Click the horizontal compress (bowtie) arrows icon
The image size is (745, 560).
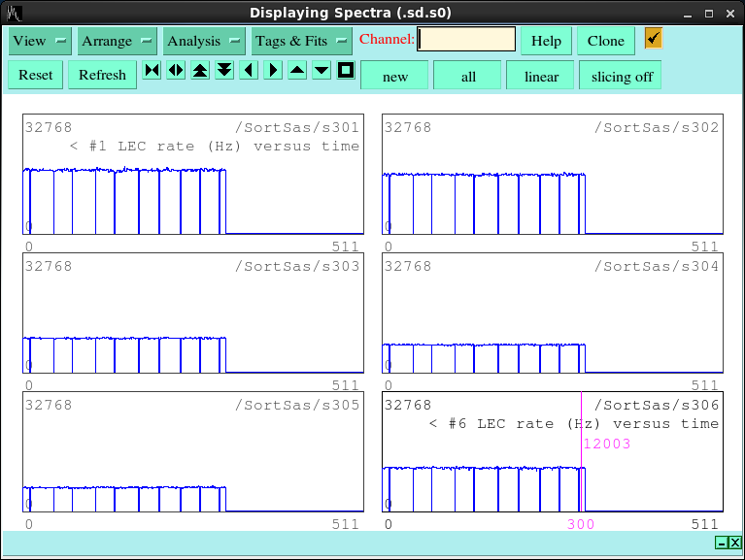coord(152,71)
